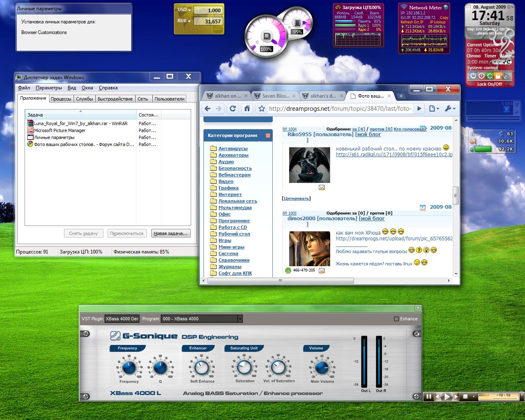
Task: Open the Chrome page menu
Action: click(434, 109)
